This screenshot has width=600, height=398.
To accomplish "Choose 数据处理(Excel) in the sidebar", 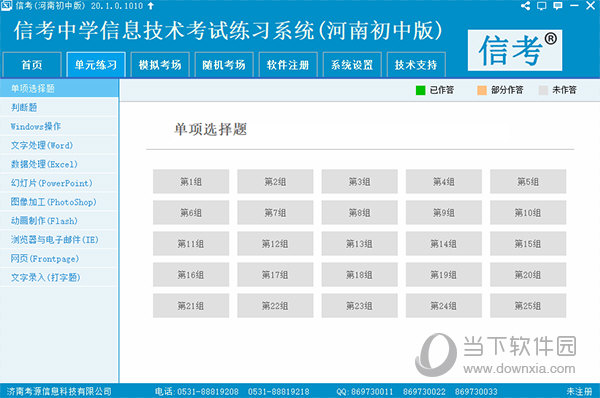I will click(x=59, y=164).
